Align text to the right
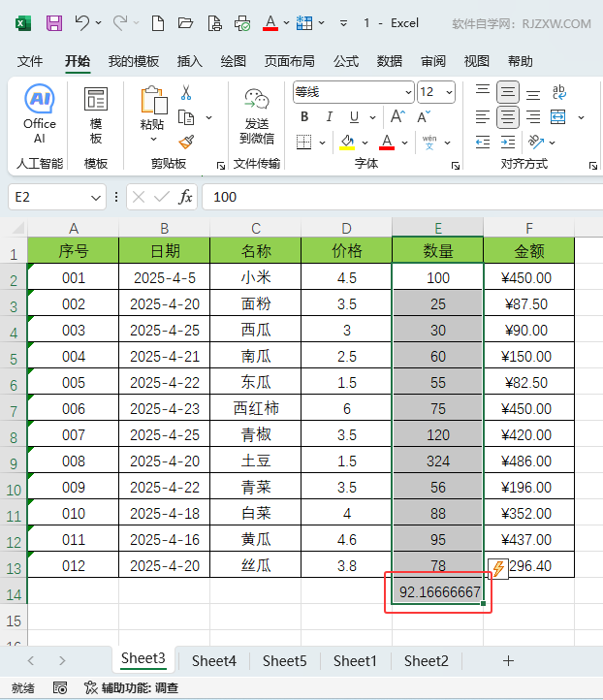603x700 pixels. 533,117
